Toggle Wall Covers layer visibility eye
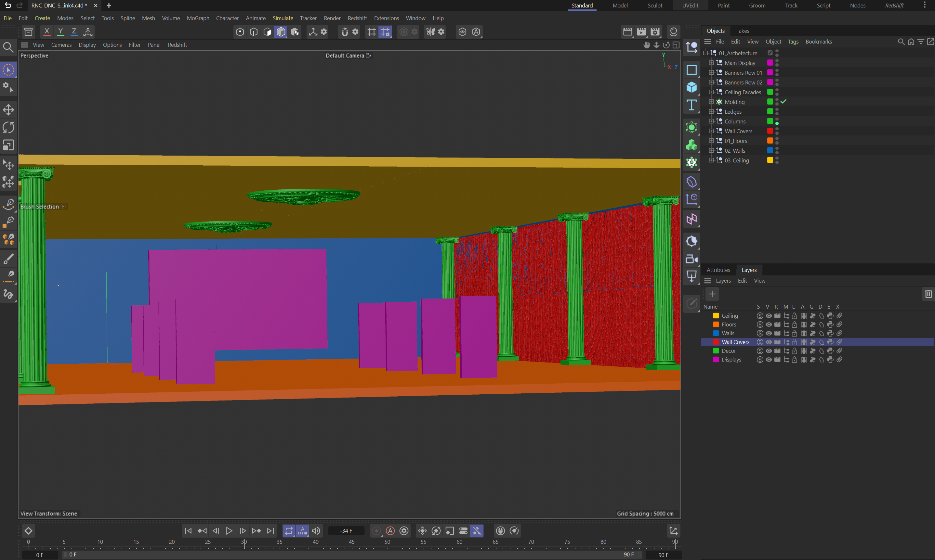 pyautogui.click(x=769, y=342)
